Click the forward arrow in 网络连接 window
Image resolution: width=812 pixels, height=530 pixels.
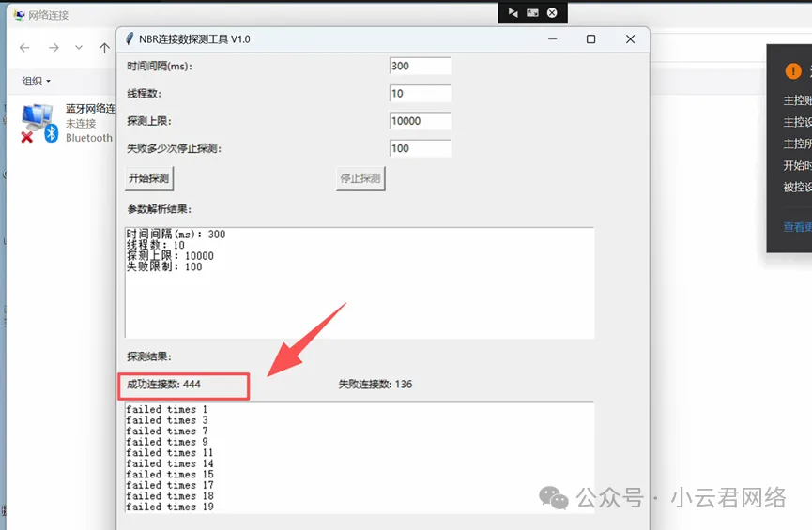(54, 48)
